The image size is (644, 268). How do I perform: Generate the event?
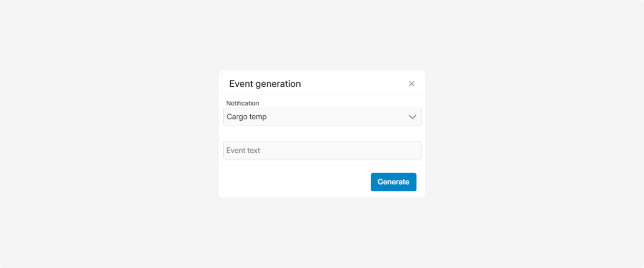(x=393, y=182)
